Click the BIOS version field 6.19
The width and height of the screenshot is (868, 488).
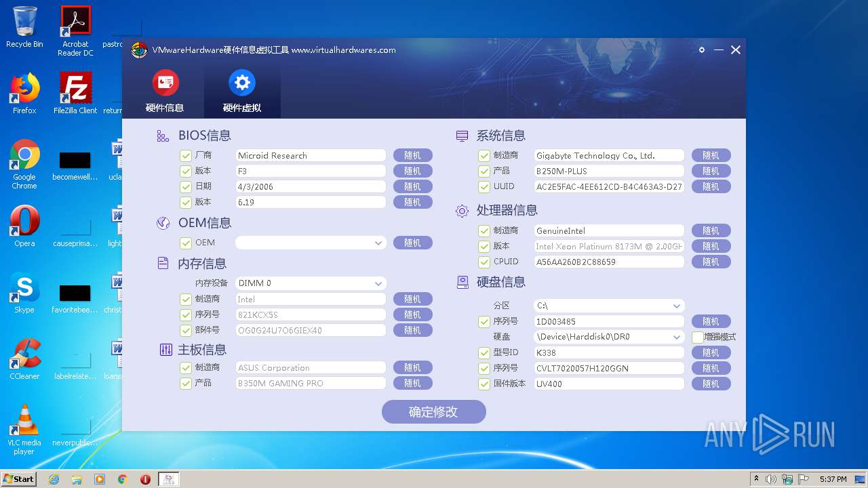tap(311, 202)
